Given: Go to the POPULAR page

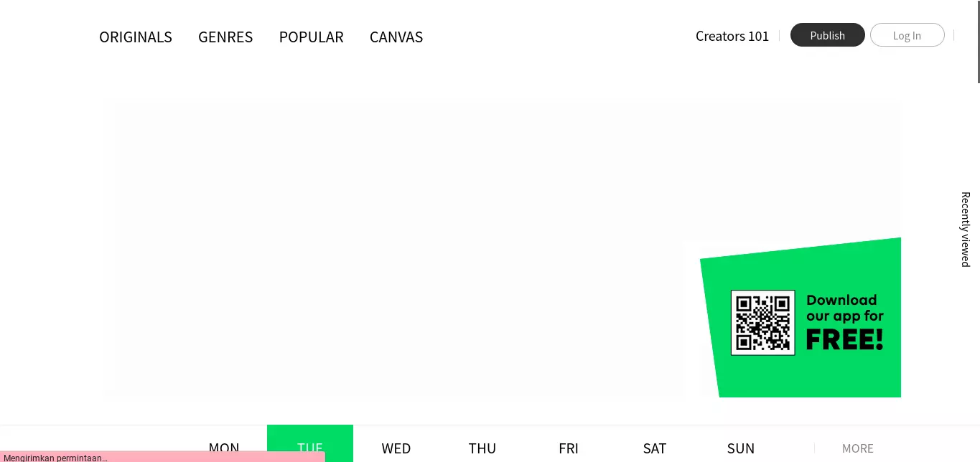Looking at the screenshot, I should click(311, 37).
